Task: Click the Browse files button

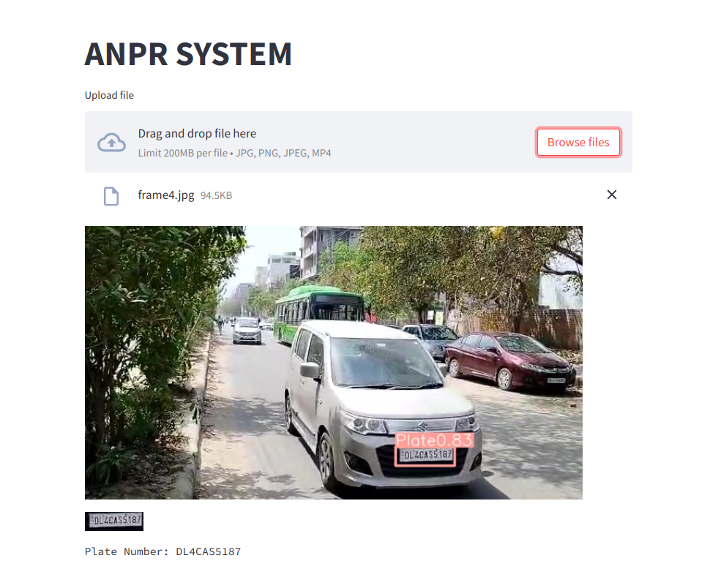Action: pyautogui.click(x=578, y=142)
